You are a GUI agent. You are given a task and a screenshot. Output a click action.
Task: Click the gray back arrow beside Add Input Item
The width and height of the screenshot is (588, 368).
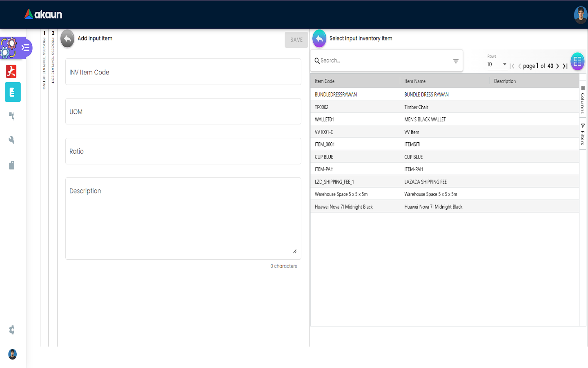click(67, 39)
